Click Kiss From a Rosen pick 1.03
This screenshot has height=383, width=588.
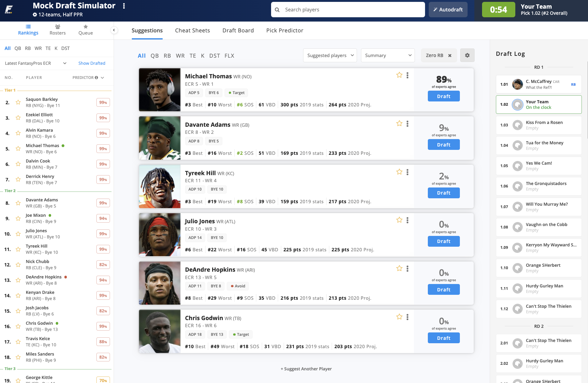pyautogui.click(x=539, y=125)
